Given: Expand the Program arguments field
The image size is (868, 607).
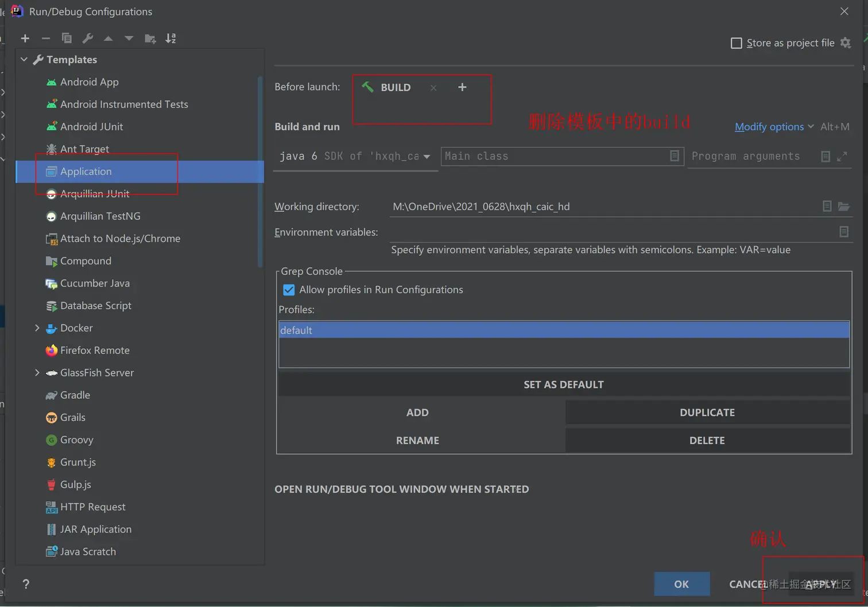Looking at the screenshot, I should pyautogui.click(x=842, y=156).
